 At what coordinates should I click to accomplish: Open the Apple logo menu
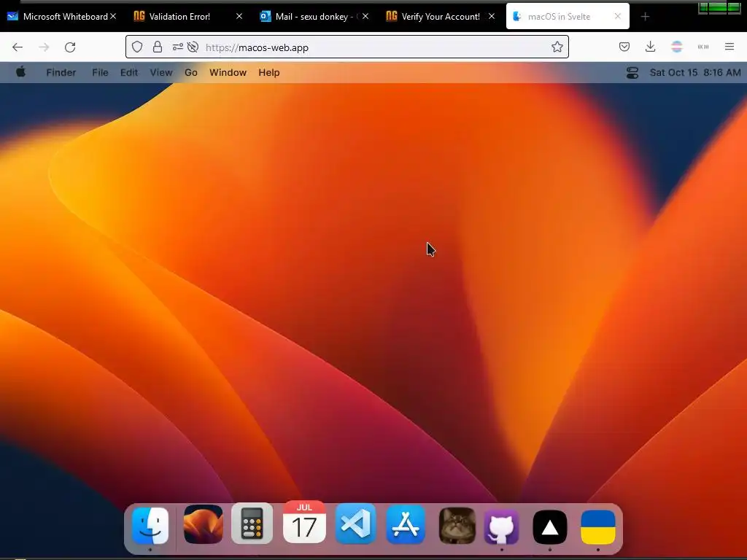[21, 72]
